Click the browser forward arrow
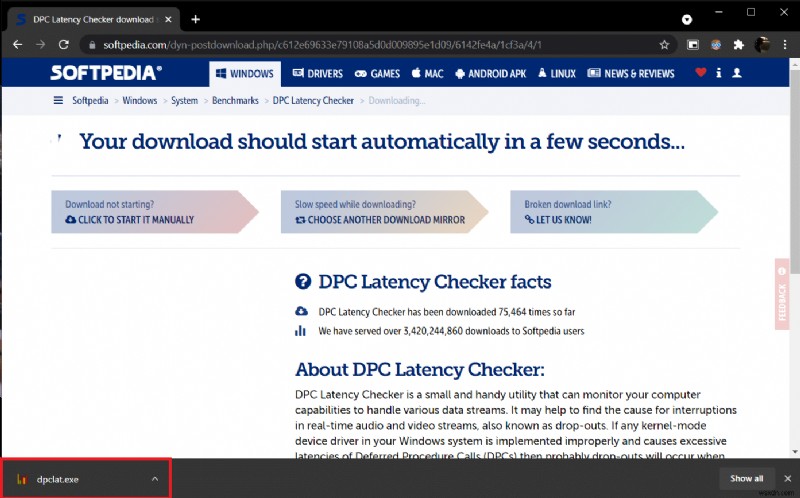800x498 pixels. tap(40, 45)
